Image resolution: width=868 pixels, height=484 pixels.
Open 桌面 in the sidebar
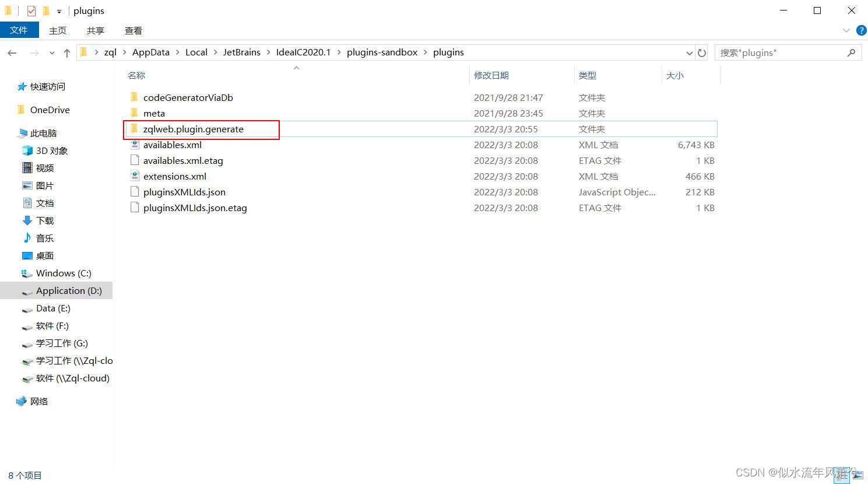coord(45,255)
